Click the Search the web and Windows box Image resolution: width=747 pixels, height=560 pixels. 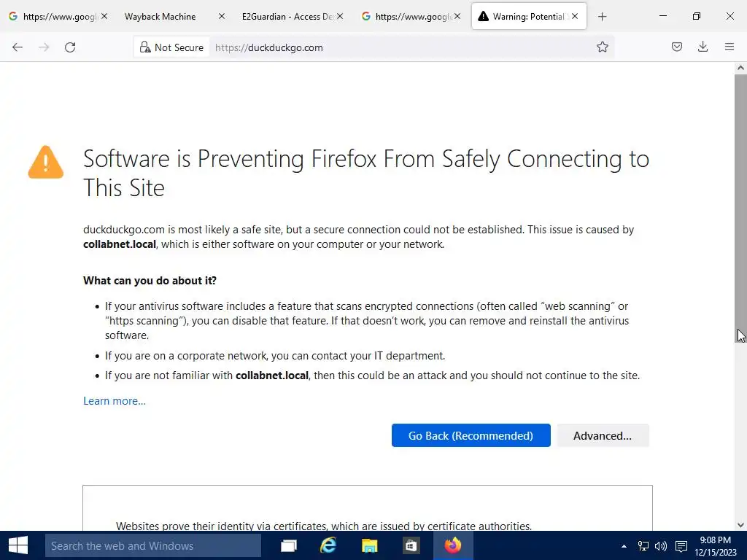click(x=153, y=545)
